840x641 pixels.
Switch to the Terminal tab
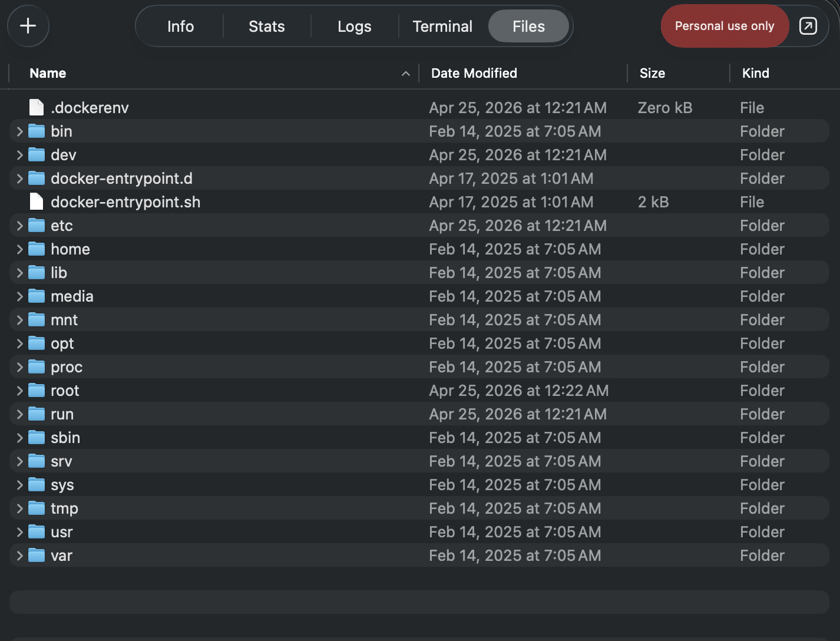click(x=442, y=26)
